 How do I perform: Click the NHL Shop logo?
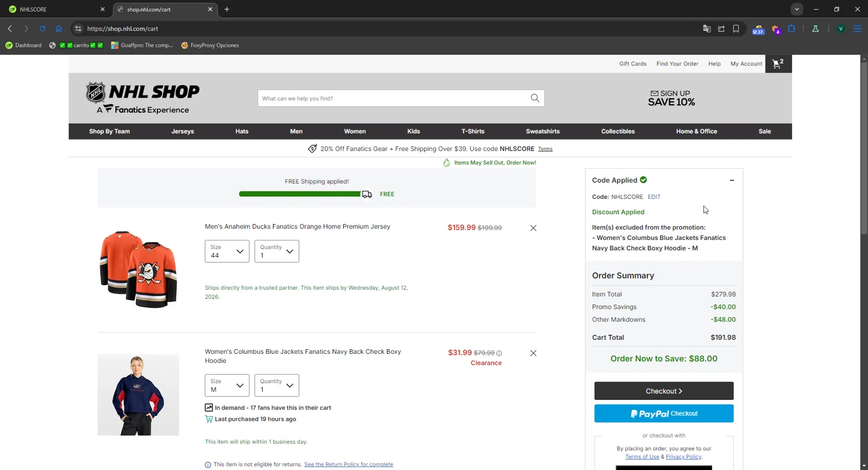pos(142,98)
